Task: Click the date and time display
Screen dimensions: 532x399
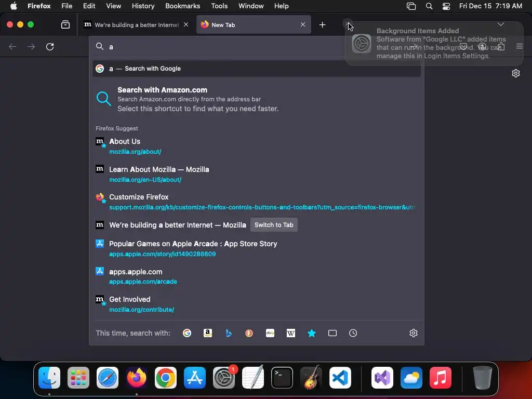Action: point(490,6)
